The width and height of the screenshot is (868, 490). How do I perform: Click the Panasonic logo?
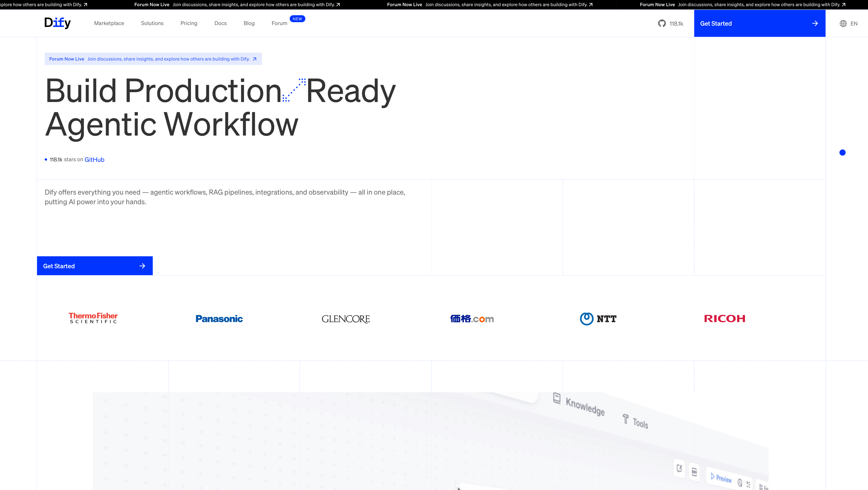(219, 319)
